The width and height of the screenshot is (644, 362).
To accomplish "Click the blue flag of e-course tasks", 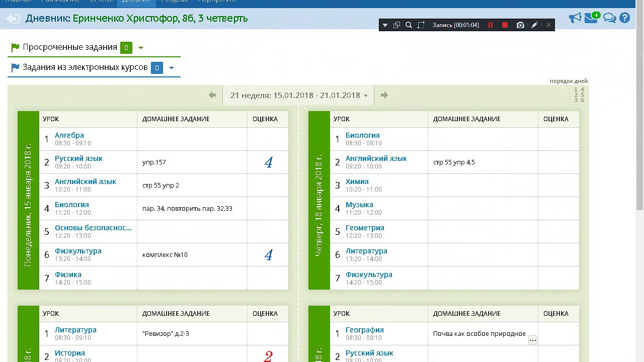I will click(15, 67).
